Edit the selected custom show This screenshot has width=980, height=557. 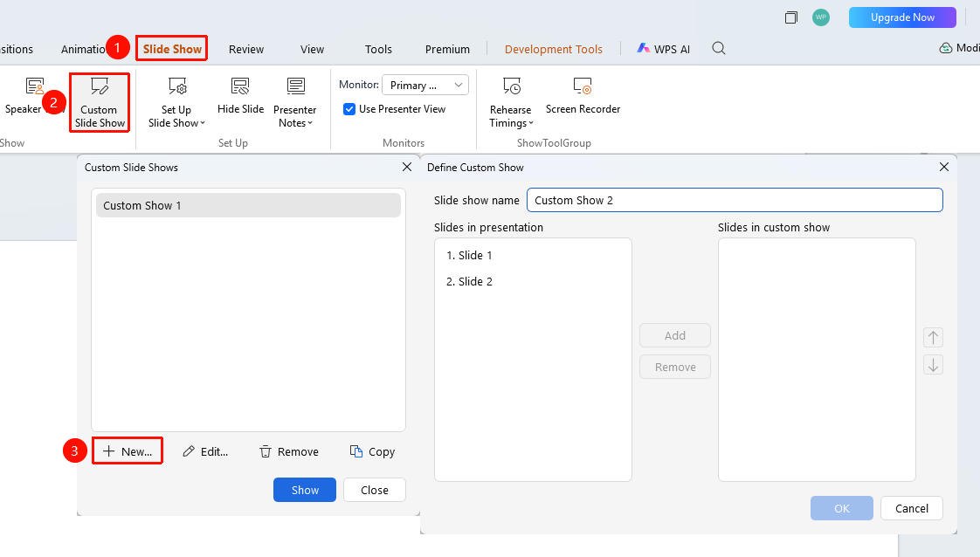(x=205, y=451)
